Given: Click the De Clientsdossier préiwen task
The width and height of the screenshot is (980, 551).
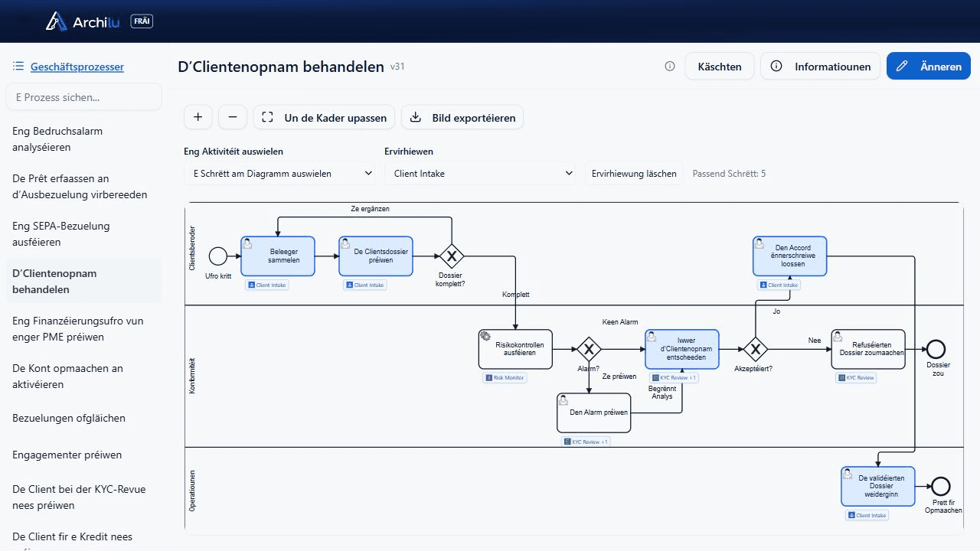Looking at the screenshot, I should [x=376, y=256].
